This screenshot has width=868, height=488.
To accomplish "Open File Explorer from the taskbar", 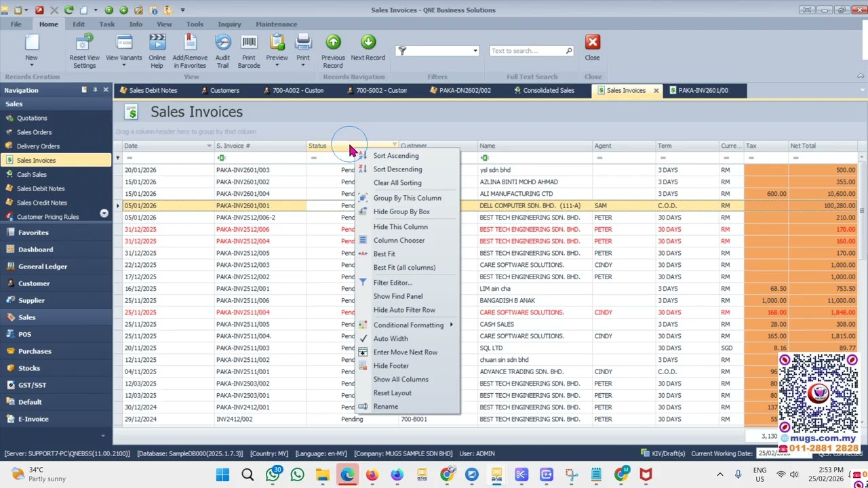I will 322,474.
